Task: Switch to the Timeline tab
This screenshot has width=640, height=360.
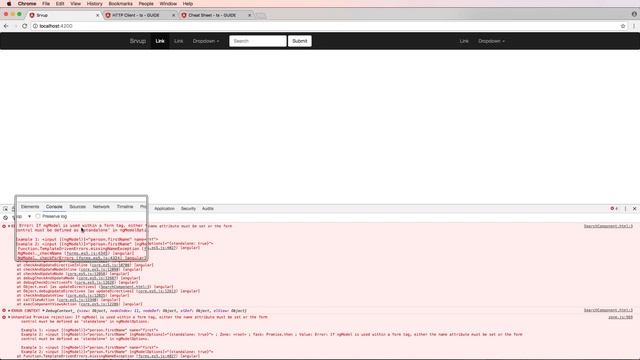Action: click(125, 207)
